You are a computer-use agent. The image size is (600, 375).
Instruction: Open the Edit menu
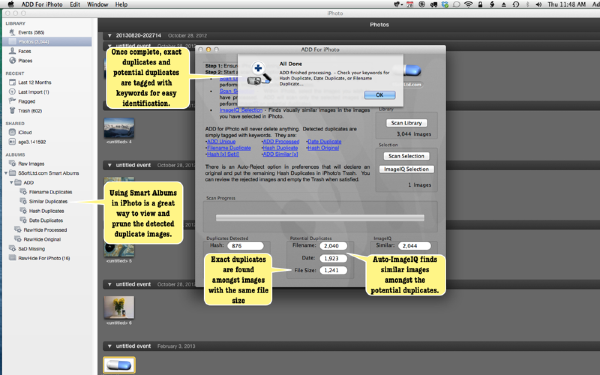(x=75, y=4)
